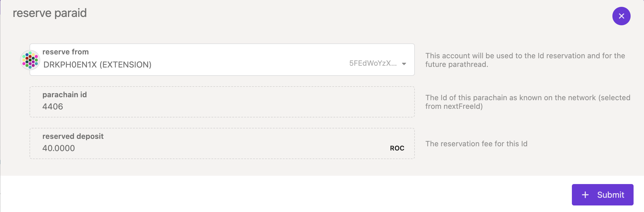644x212 pixels.
Task: Click the 'reserved deposit' label
Action: [73, 136]
